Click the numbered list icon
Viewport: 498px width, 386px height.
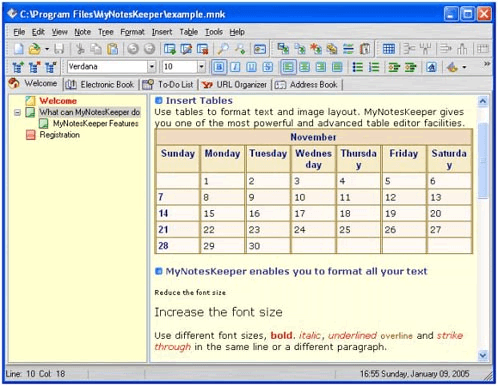[x=374, y=67]
